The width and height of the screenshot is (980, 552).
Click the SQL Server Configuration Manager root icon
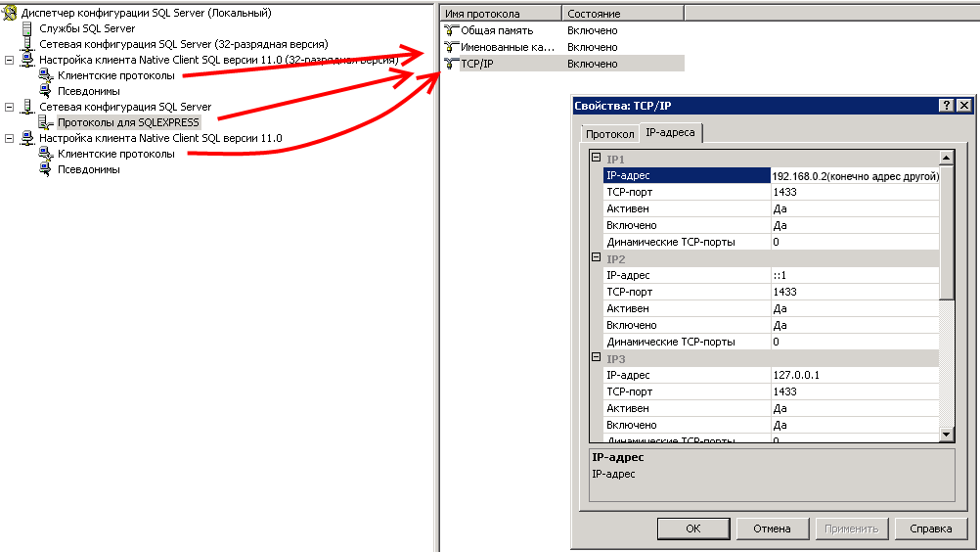tap(10, 13)
